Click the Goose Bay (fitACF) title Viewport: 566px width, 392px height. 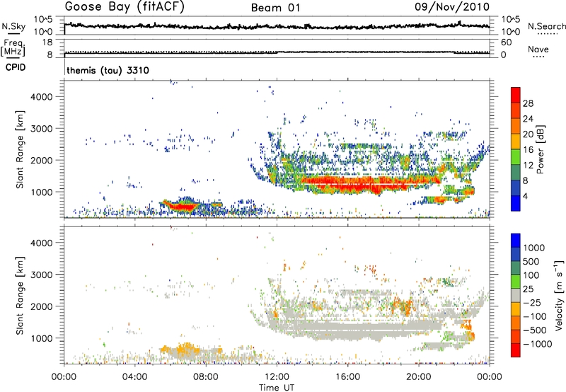pos(125,7)
